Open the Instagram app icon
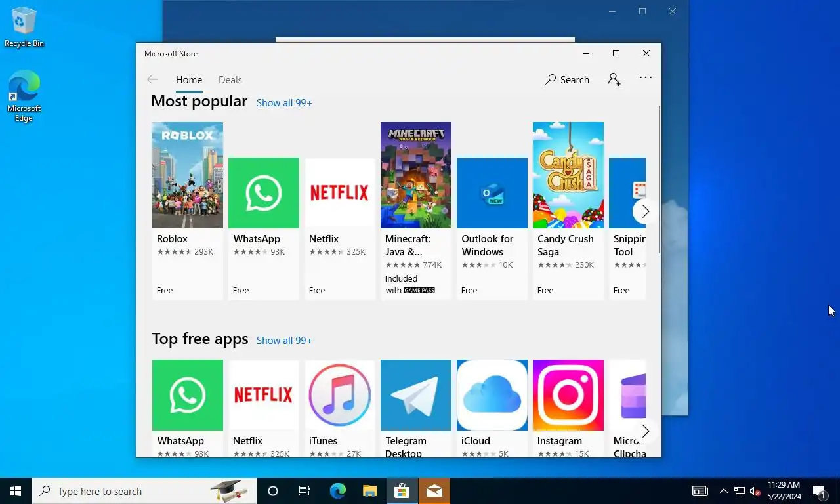The image size is (840, 504). click(568, 395)
